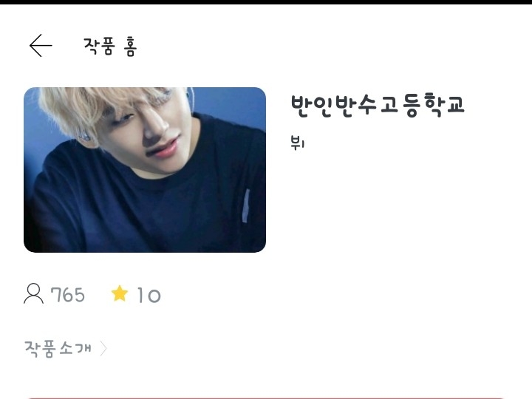The image size is (532, 399).
Task: Go back using the left arrow icon
Action: click(x=41, y=46)
